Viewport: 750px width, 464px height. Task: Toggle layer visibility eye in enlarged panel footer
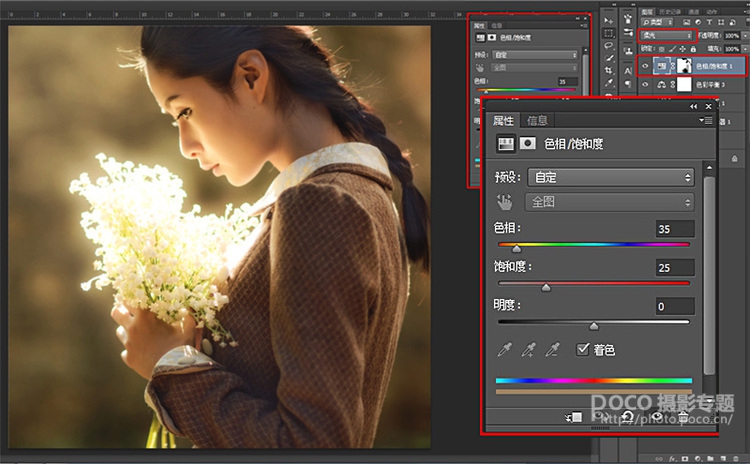[x=656, y=416]
